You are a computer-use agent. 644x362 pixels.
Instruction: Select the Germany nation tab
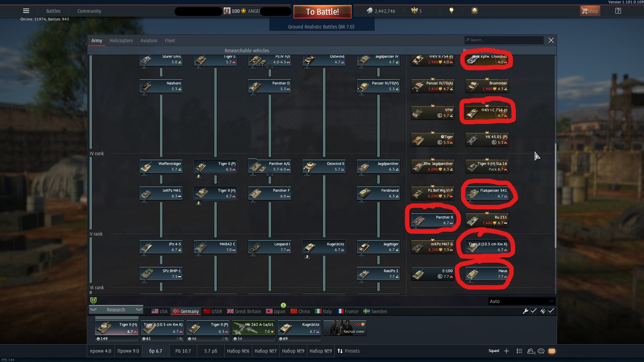click(186, 311)
